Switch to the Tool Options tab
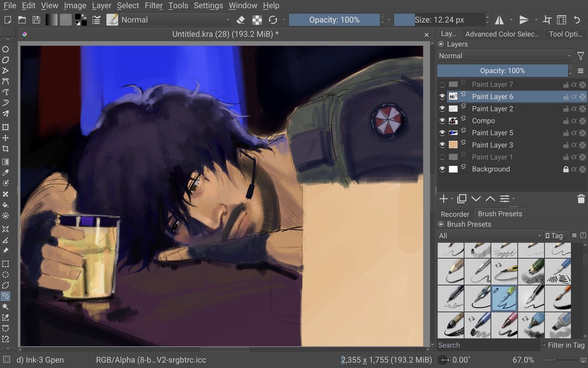The image size is (588, 368). click(565, 34)
